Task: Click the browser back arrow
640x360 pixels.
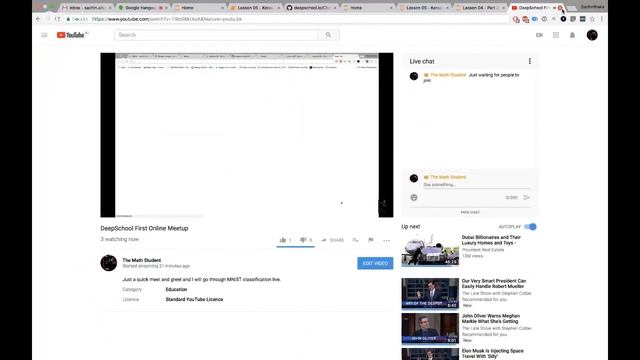Action: coord(38,19)
